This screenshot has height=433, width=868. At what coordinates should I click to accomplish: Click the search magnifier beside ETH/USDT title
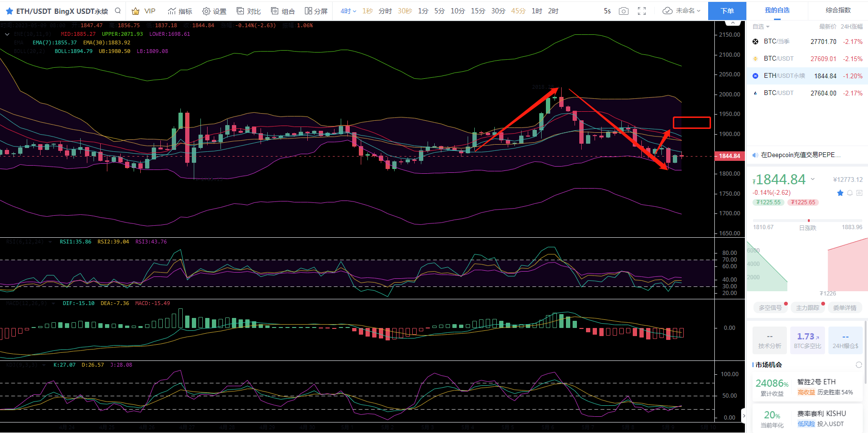118,11
